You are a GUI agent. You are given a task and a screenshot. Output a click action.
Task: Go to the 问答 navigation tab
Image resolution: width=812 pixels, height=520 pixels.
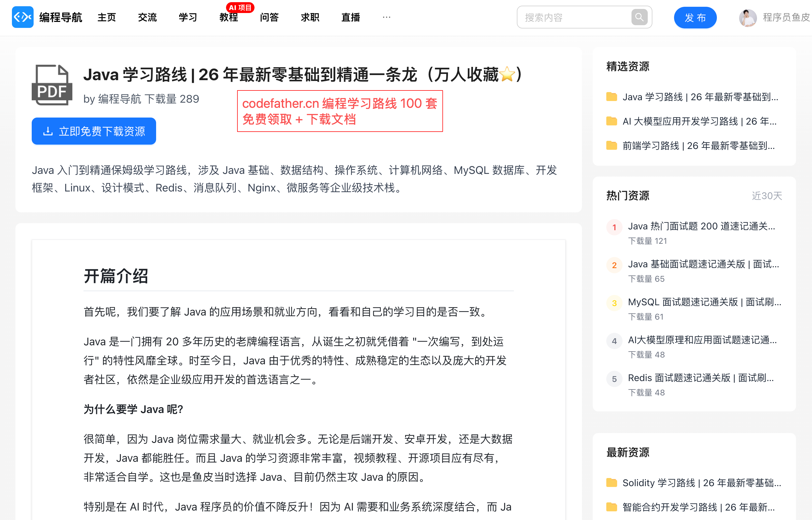point(269,17)
